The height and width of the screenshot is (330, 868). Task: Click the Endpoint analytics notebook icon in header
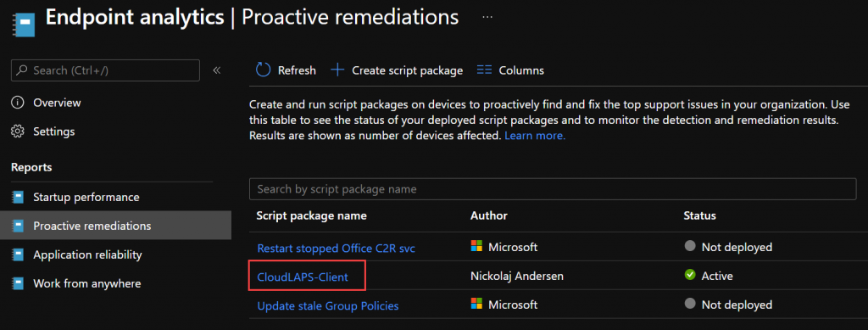click(23, 25)
